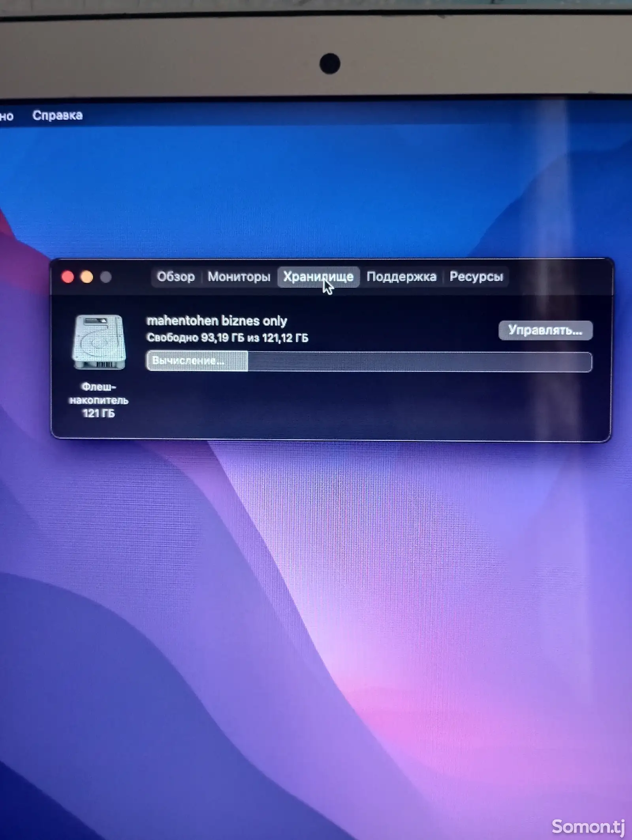Screen dimensions: 632x840
Task: Select the volume name mahentohen biznes only
Action: [217, 321]
